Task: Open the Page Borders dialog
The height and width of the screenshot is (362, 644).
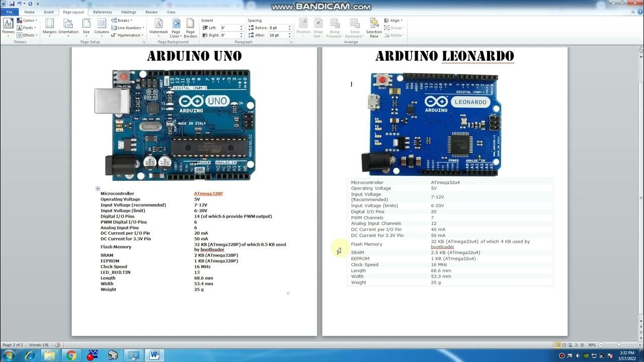Action: click(190, 28)
